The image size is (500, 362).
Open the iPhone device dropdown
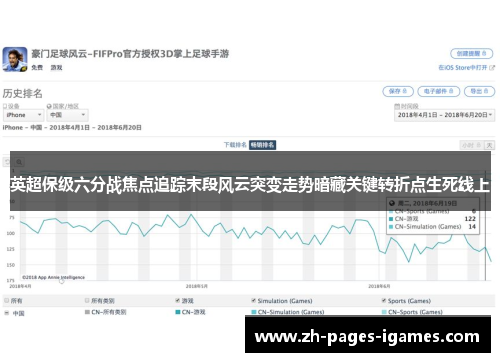(23, 115)
